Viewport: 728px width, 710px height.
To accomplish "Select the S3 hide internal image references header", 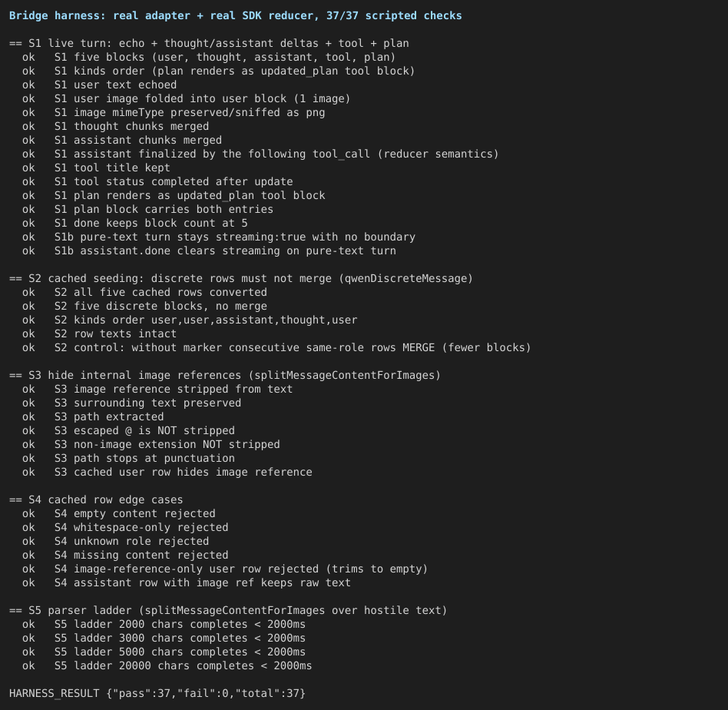I will pyautogui.click(x=225, y=375).
